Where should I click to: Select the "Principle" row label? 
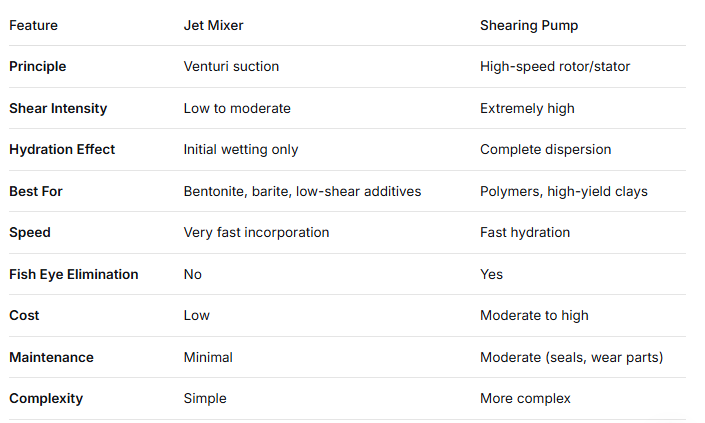pyautogui.click(x=38, y=66)
